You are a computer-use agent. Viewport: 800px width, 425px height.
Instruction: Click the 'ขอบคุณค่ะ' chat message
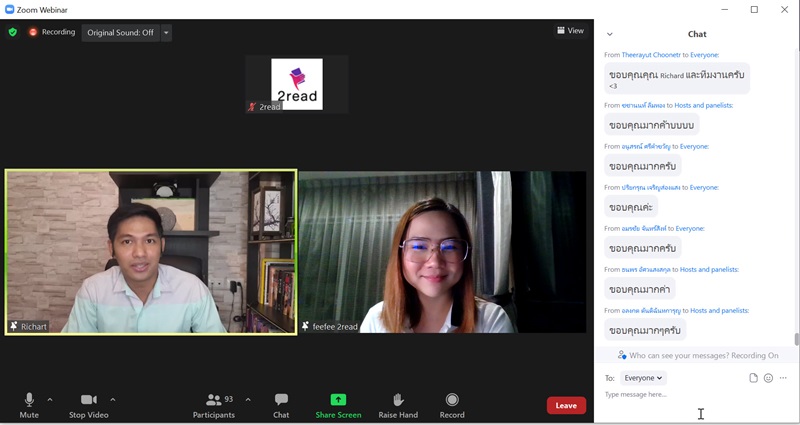pos(631,207)
